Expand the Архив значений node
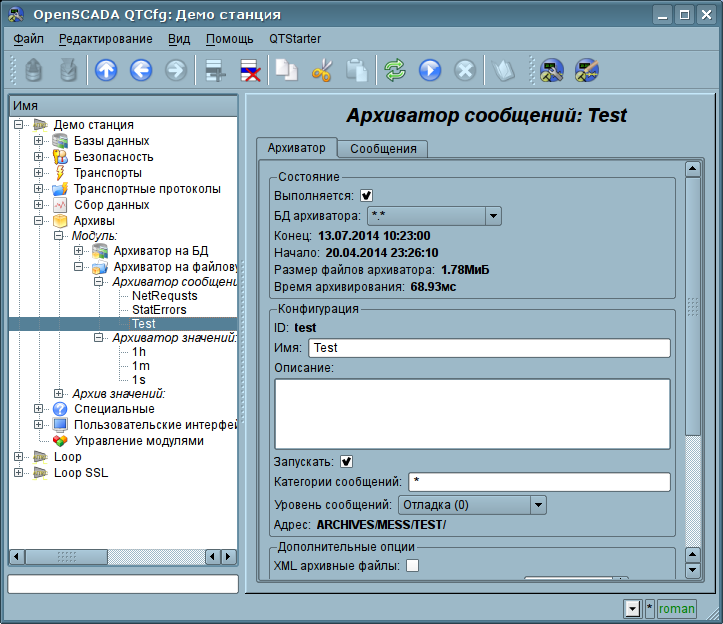Viewport: 723px width, 624px height. click(x=58, y=393)
